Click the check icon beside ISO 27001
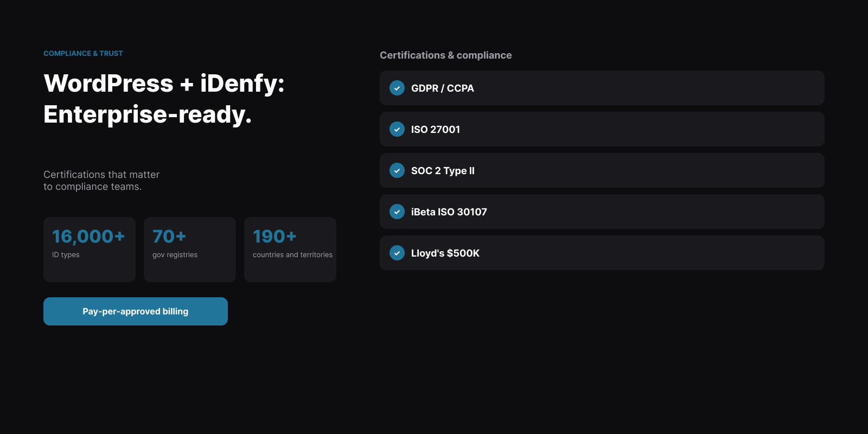Viewport: 868px width, 434px height. (x=397, y=129)
